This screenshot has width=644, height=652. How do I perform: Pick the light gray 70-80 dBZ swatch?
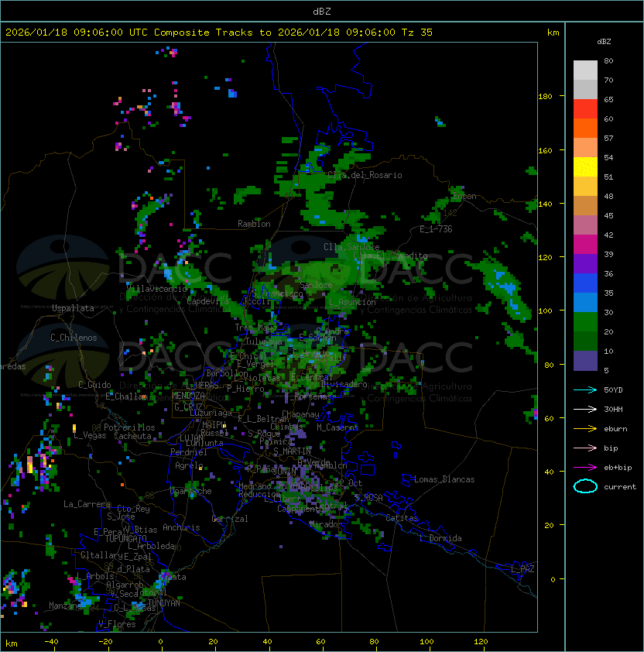pyautogui.click(x=585, y=70)
